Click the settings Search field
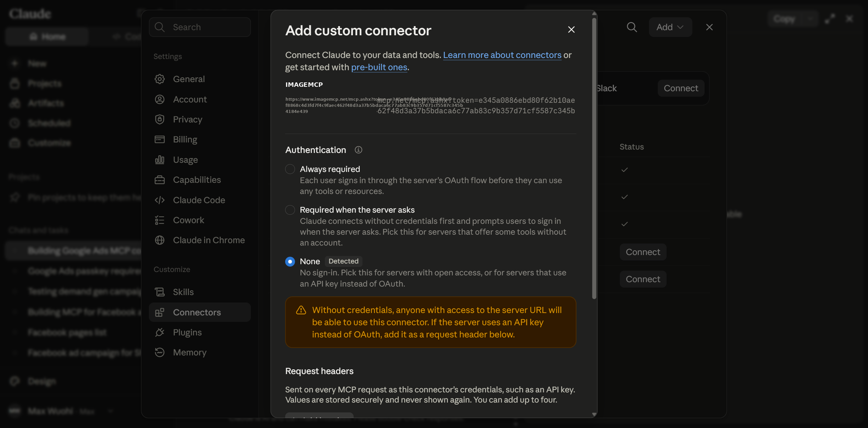868x428 pixels. click(x=200, y=27)
